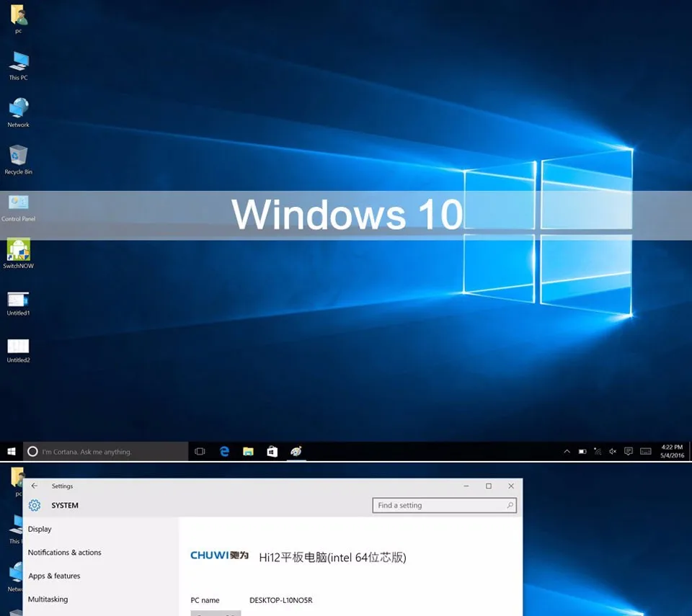Viewport: 692px width, 616px height.
Task: Go back in the Settings window
Action: [x=35, y=486]
